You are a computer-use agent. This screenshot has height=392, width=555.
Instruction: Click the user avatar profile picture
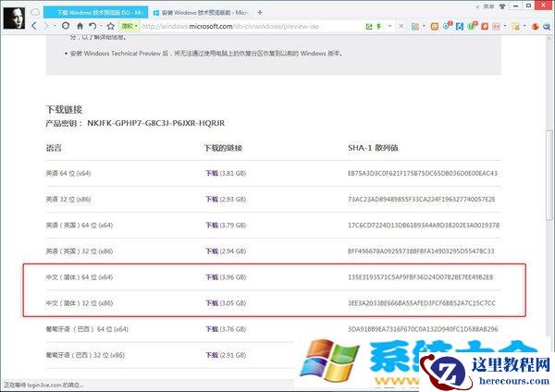(14, 18)
